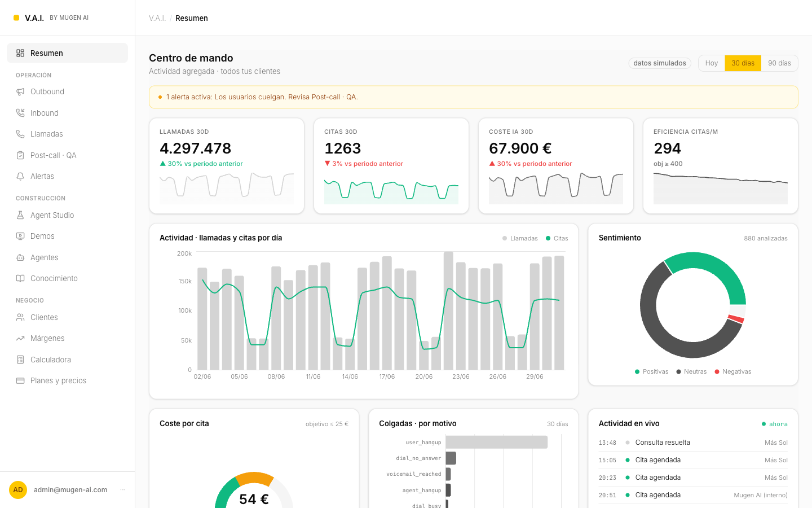Screen dimensions: 812x508
Task: Toggle Positivas in sentiment legend
Action: (651, 371)
